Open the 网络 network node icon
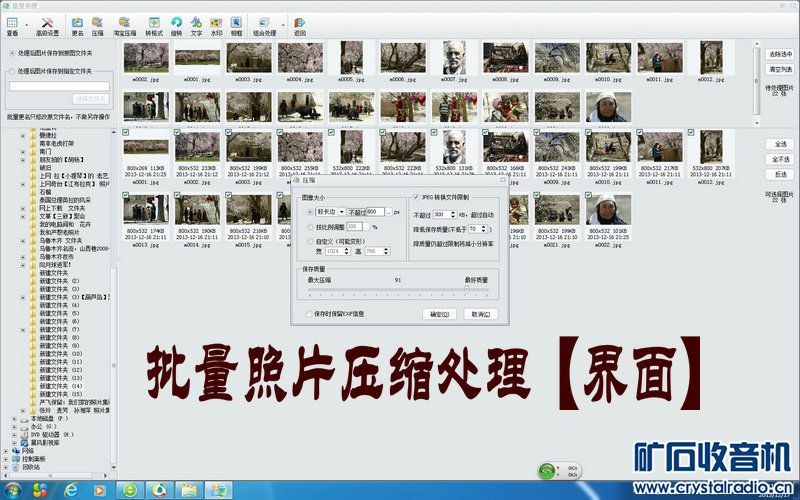800x500 pixels. click(16, 451)
